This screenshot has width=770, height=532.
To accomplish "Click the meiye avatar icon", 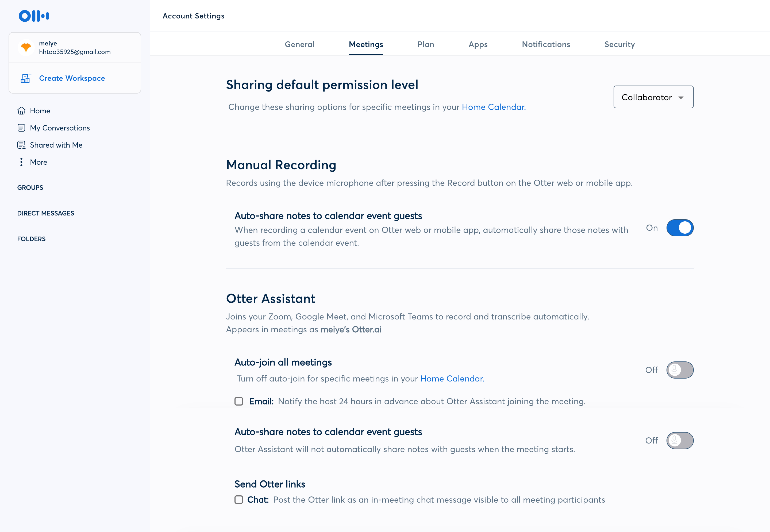I will pos(26,48).
